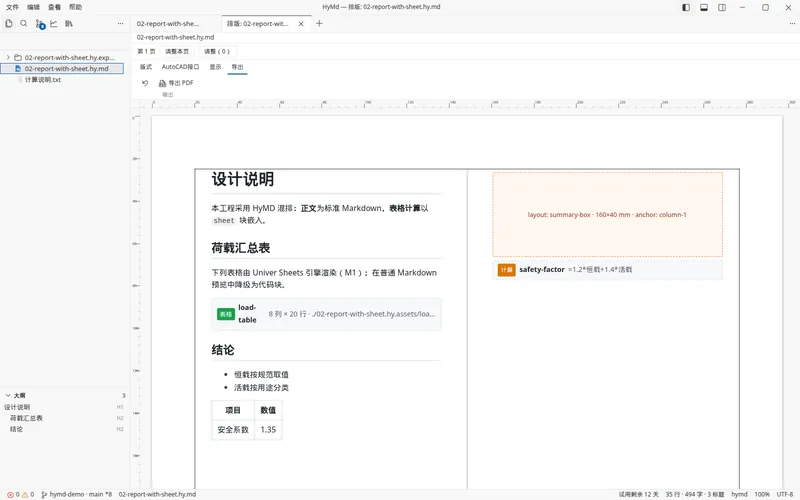The height and width of the screenshot is (500, 800).
Task: Add a new tab with plus icon
Action: [319, 23]
